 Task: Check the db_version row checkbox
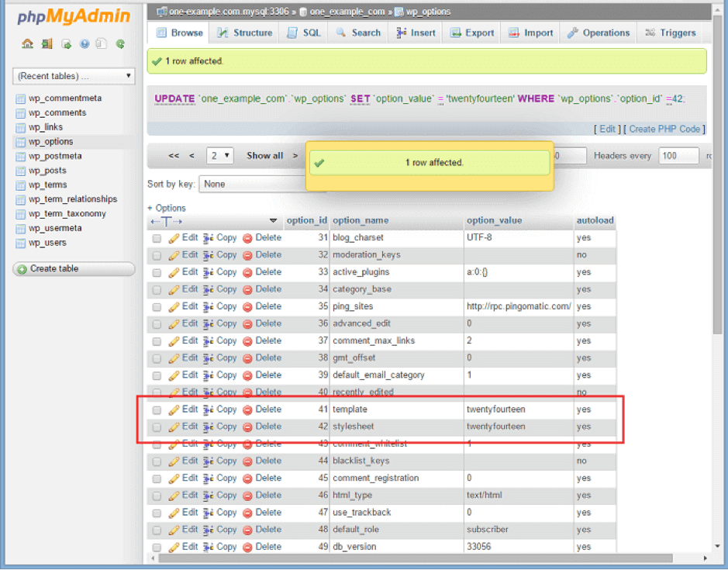[157, 548]
